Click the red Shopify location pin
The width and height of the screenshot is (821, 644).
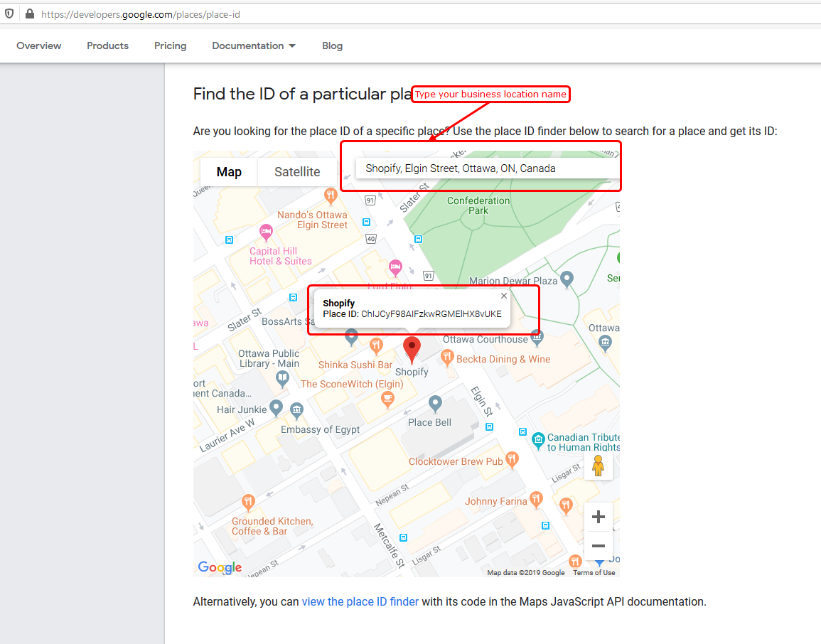point(412,349)
